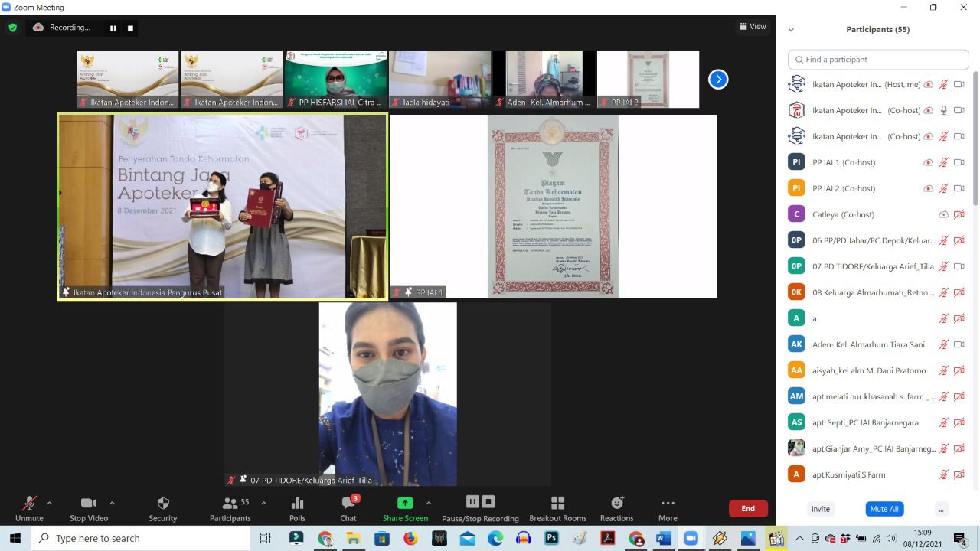Open the Windows notification center
The image size is (980, 551).
960,539
